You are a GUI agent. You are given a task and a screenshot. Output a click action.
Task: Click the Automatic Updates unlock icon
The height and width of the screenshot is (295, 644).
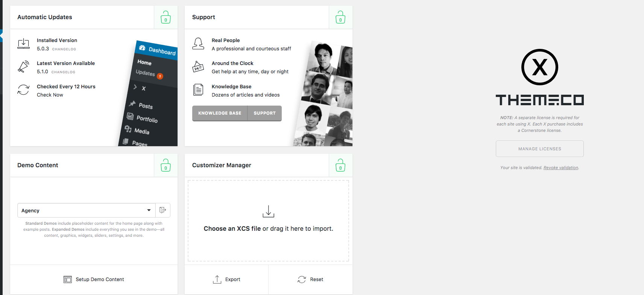click(x=166, y=17)
